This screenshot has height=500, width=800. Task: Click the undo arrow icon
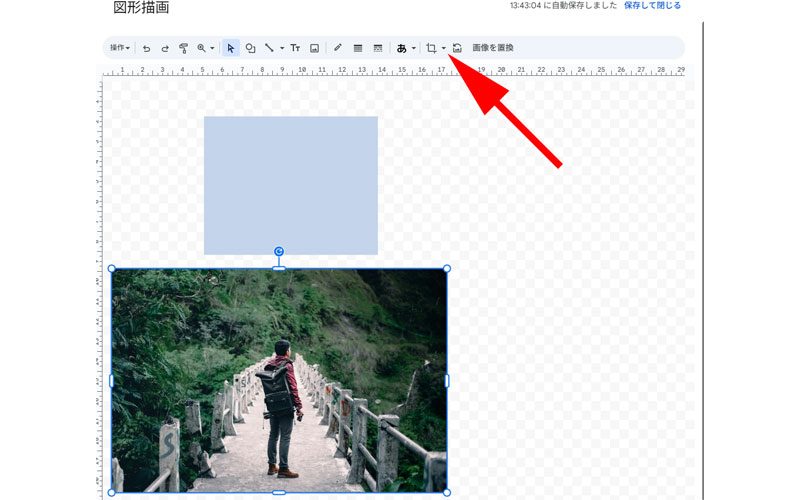[x=147, y=48]
